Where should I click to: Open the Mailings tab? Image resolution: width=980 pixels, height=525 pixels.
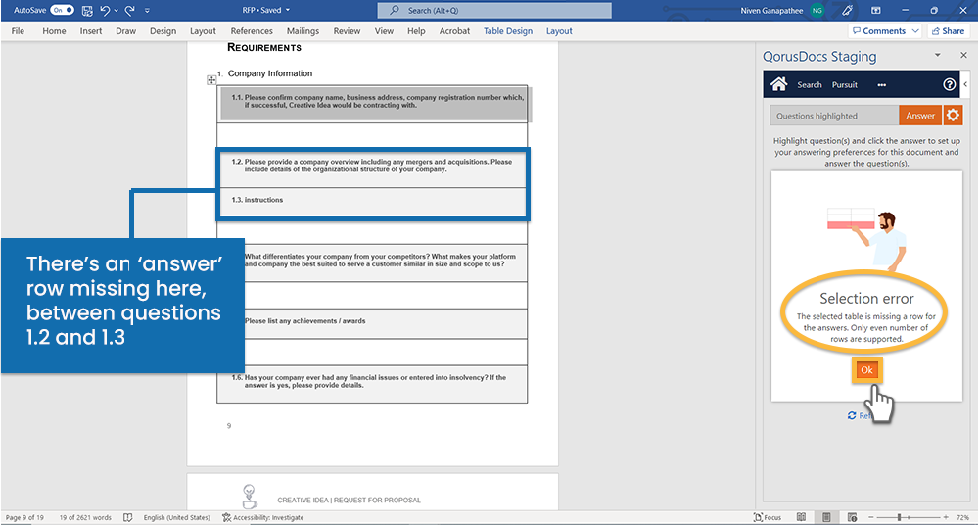tap(303, 31)
